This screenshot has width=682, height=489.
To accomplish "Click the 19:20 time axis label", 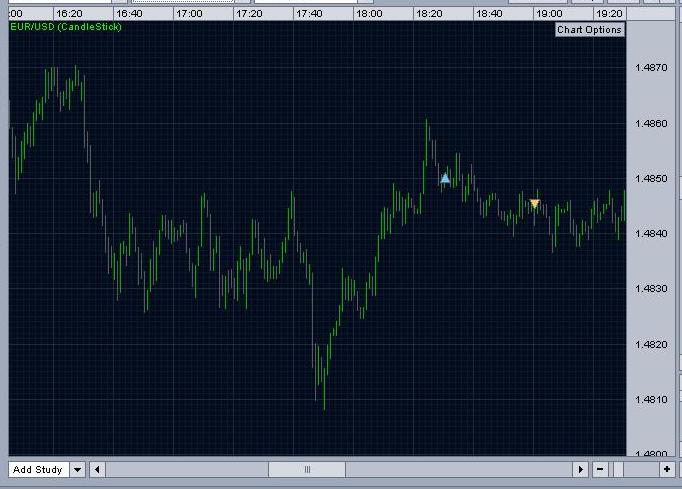I will [x=609, y=15].
